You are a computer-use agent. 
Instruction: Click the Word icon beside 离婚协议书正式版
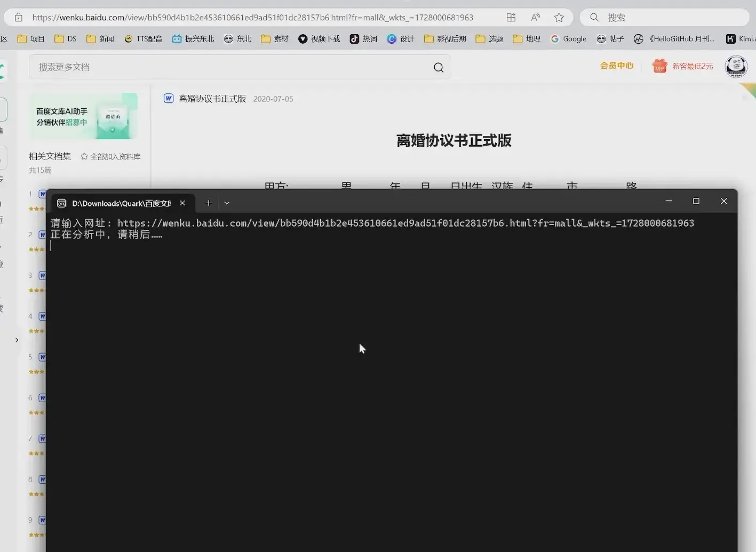tap(169, 98)
